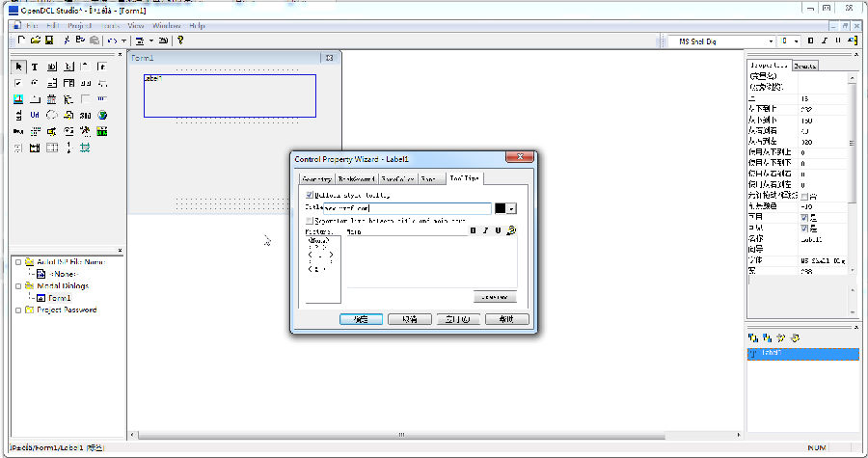The height and width of the screenshot is (458, 868).
Task: Select Label1 in the Z-order list
Action: click(802, 353)
